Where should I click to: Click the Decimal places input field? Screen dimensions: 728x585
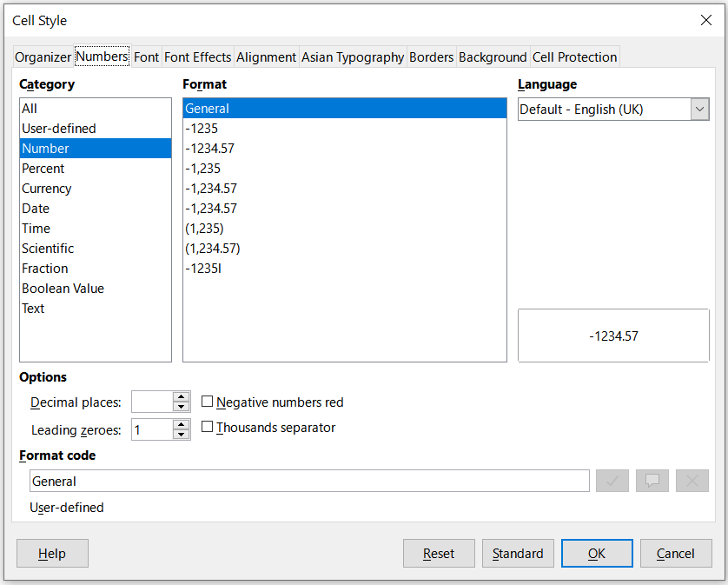tap(152, 402)
